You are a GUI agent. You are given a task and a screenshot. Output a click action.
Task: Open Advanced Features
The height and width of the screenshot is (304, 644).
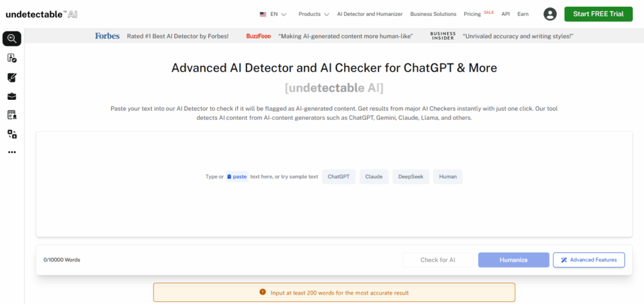tap(589, 259)
